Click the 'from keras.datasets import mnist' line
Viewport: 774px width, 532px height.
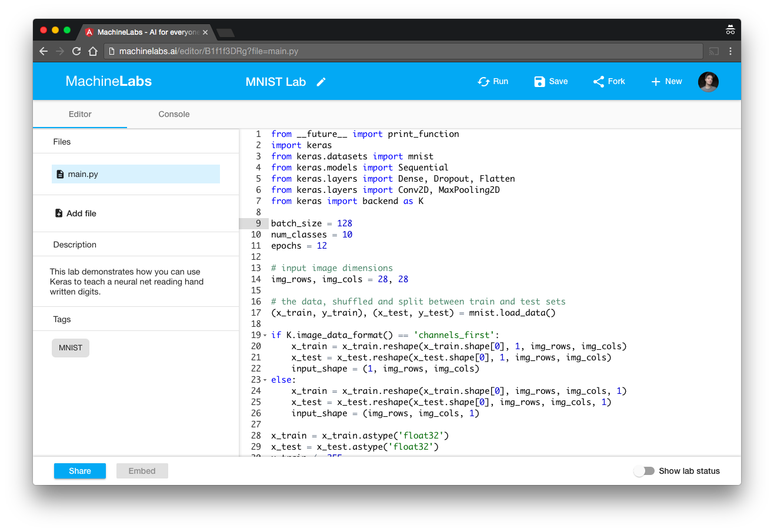point(352,156)
